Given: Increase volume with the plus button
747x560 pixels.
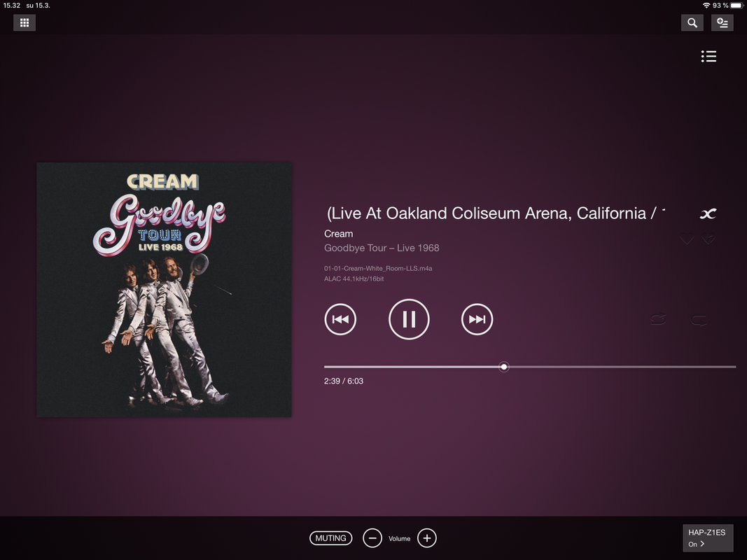Looking at the screenshot, I should [427, 538].
